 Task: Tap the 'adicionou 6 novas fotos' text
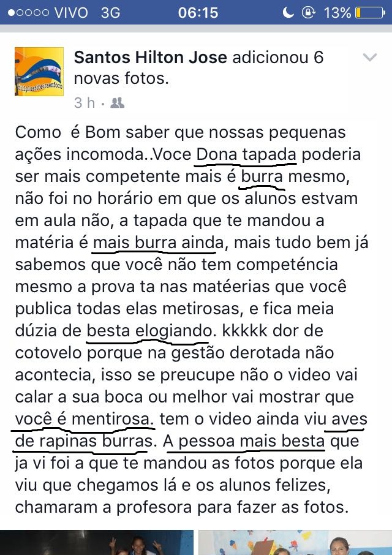pyautogui.click(x=199, y=67)
